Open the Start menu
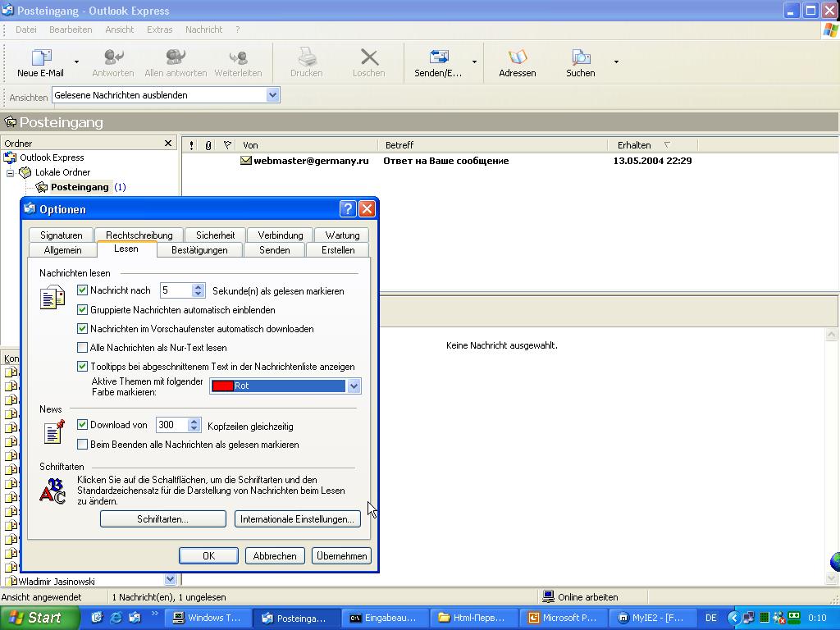Viewport: 840px width, 630px height. point(39,618)
